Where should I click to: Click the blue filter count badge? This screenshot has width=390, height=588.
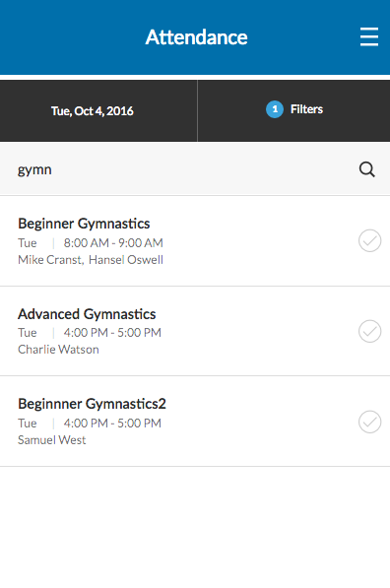point(275,109)
